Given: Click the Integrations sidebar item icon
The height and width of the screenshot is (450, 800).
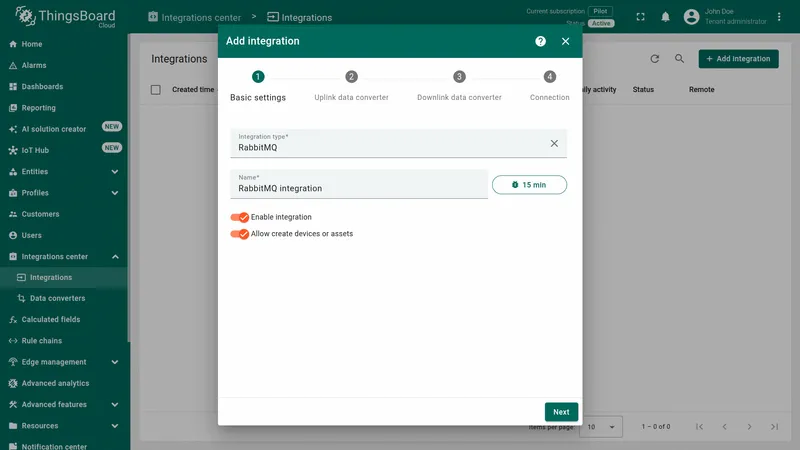Looking at the screenshot, I should point(21,277).
